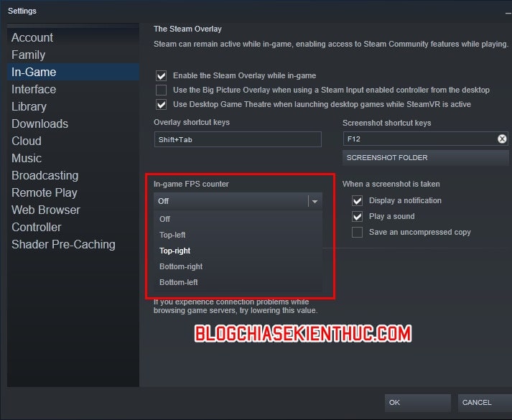Screen dimensions: 512x420
Task: Discard changes with the CANCEL button
Action: pos(485,403)
